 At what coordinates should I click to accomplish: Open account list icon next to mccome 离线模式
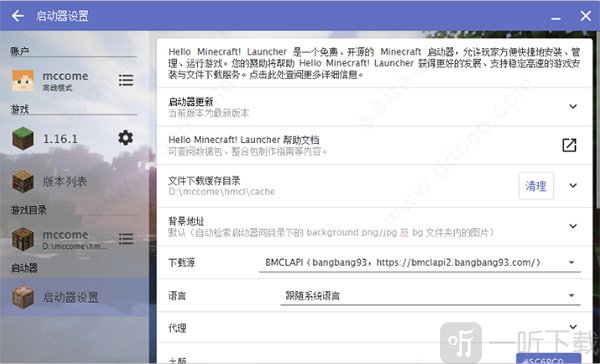click(x=126, y=80)
